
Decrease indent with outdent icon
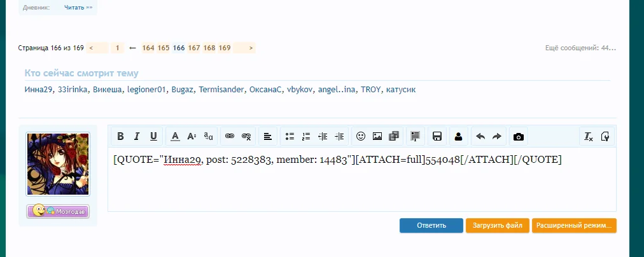pyautogui.click(x=323, y=136)
